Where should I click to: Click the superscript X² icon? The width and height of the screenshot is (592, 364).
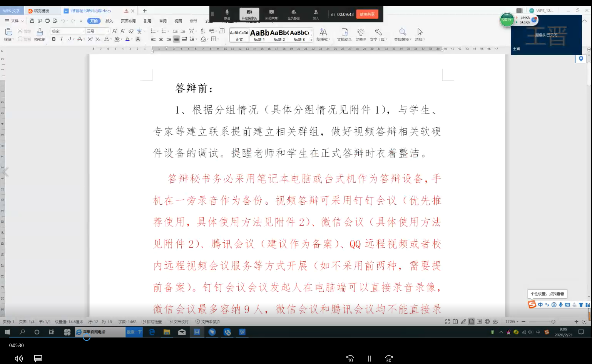tap(90, 39)
